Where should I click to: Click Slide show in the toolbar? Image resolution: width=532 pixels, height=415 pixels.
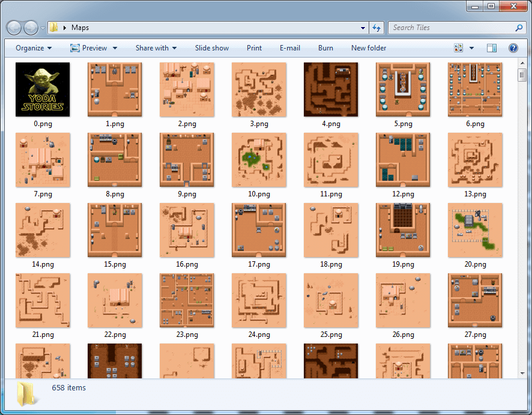211,48
